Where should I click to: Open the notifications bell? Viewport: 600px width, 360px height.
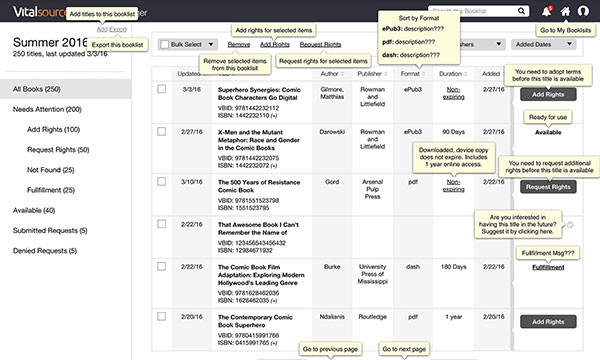click(546, 11)
